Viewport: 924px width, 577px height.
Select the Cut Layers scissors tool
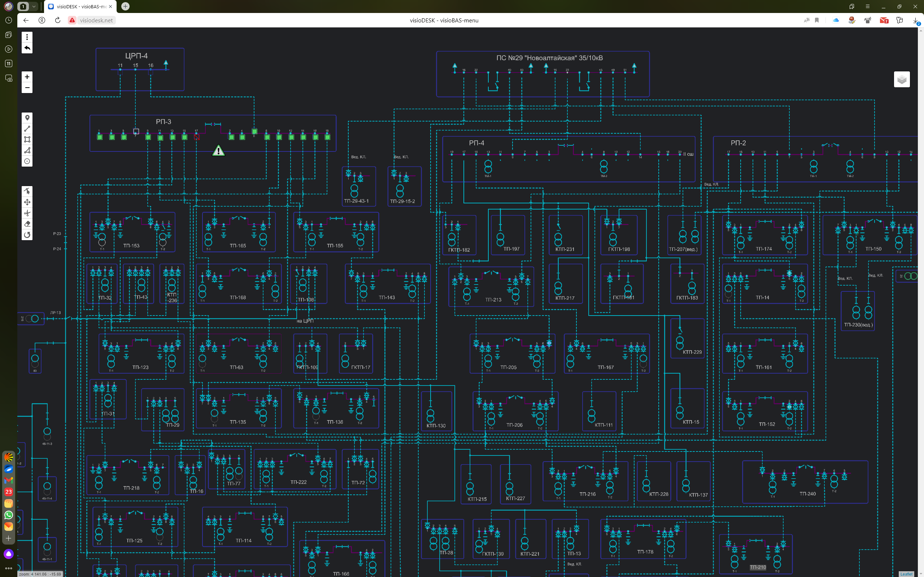point(27,213)
